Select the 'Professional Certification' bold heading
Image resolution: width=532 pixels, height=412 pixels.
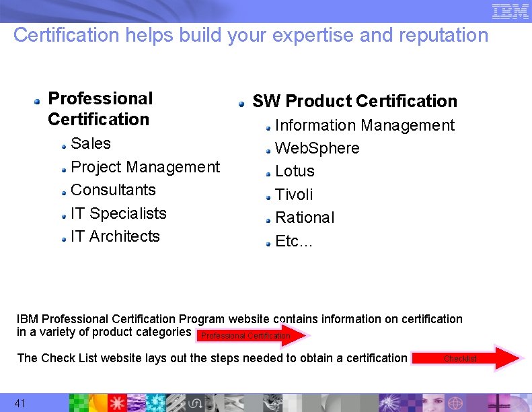(x=100, y=108)
